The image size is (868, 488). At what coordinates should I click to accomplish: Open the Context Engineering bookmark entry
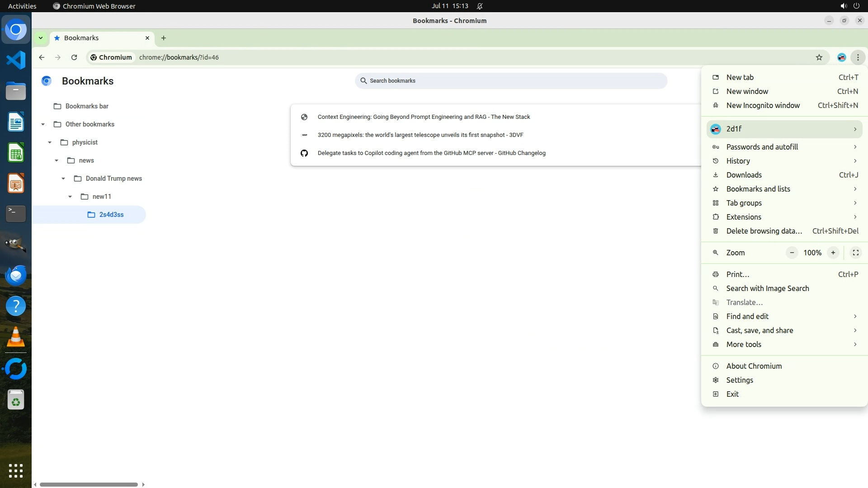(x=424, y=117)
